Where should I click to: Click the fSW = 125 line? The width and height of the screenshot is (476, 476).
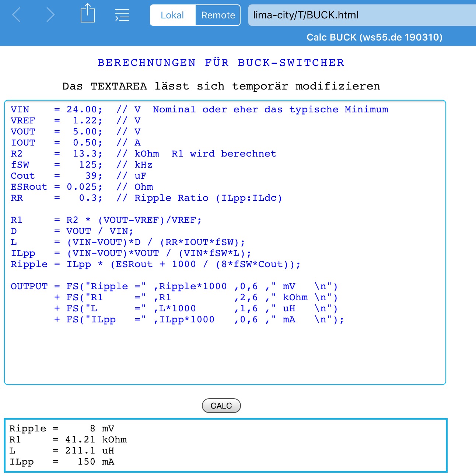pyautogui.click(x=81, y=165)
